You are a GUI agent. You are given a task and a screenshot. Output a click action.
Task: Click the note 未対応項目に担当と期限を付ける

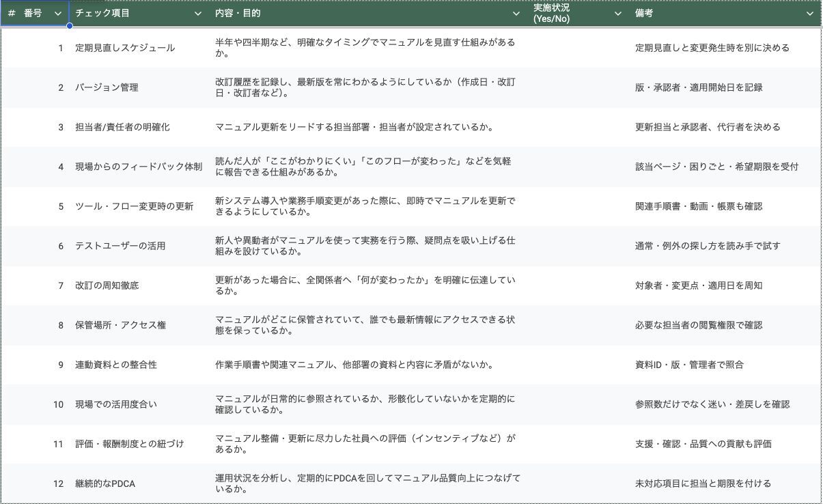point(703,484)
